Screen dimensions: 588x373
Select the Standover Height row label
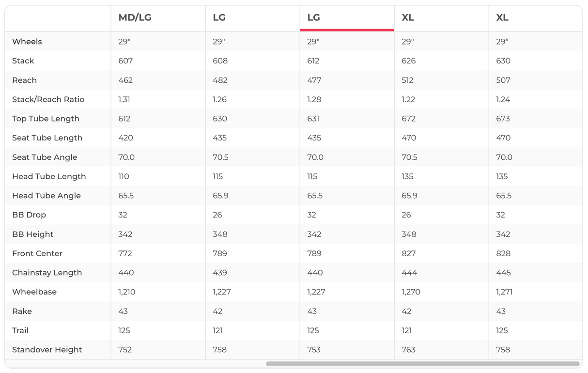pos(47,350)
